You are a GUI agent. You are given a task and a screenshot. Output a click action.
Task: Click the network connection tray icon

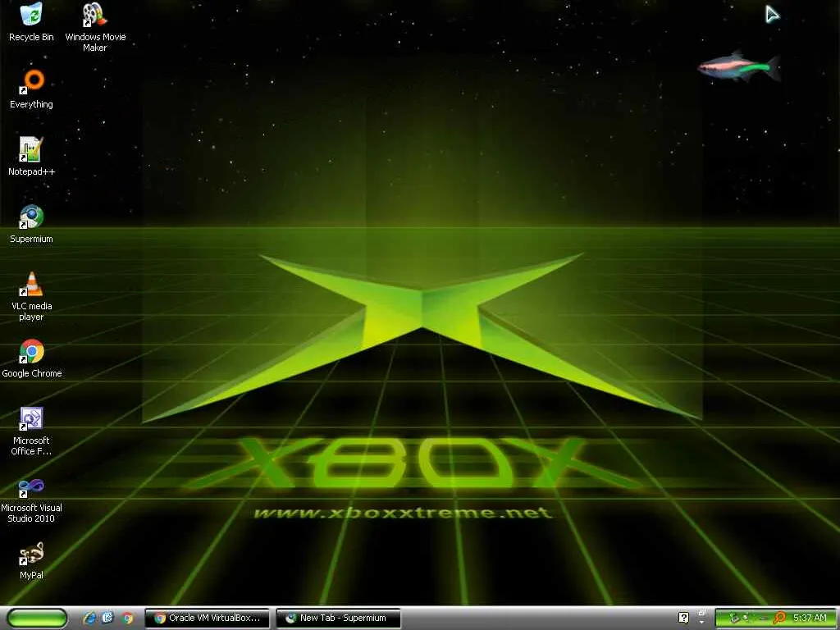(734, 618)
